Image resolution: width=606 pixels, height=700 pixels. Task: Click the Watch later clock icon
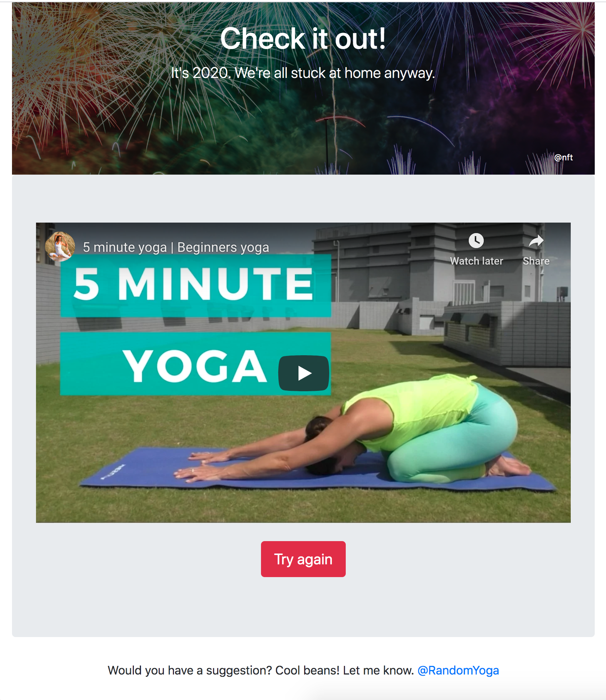point(476,241)
